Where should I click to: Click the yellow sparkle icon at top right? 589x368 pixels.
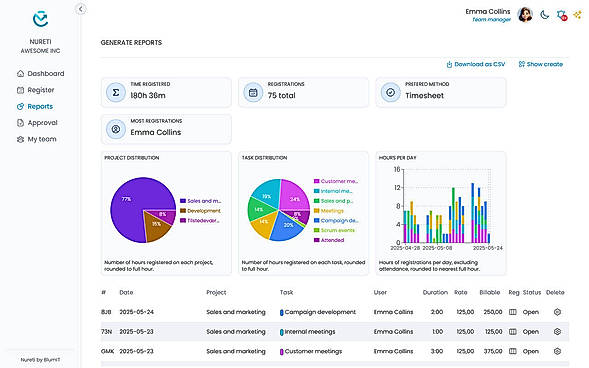(x=577, y=15)
